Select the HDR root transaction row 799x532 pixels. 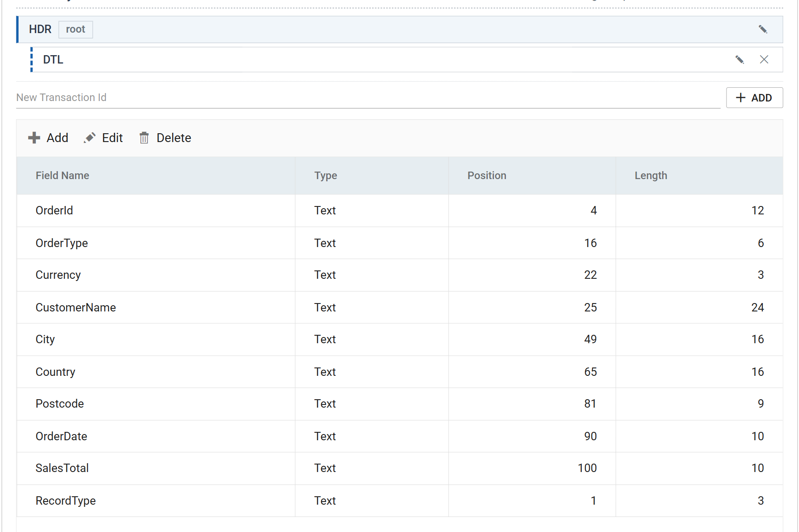pyautogui.click(x=399, y=30)
